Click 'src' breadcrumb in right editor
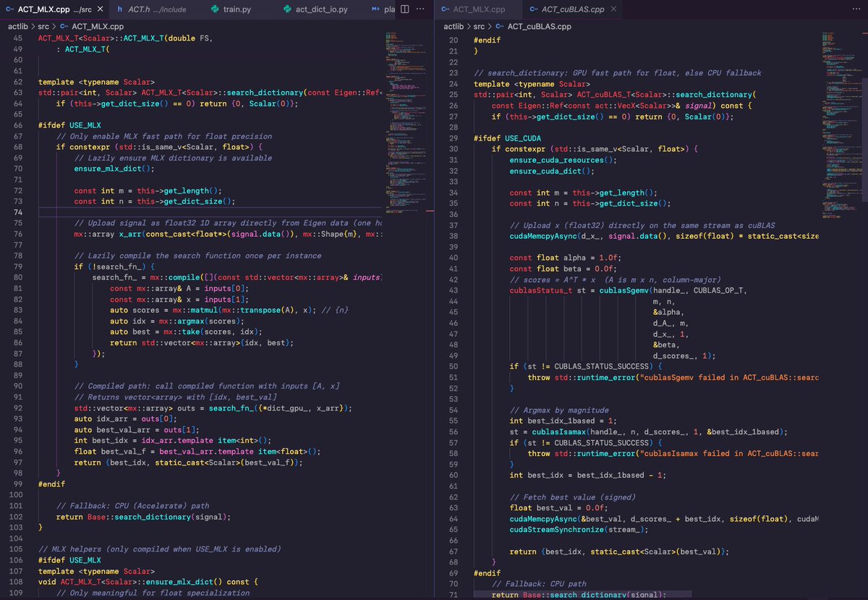The width and height of the screenshot is (868, 600). 479,26
